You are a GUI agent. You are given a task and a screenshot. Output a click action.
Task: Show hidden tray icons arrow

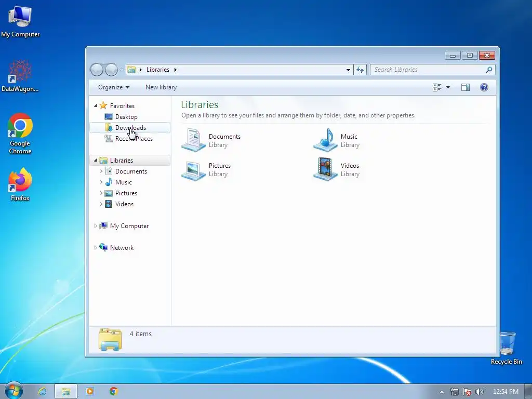[x=442, y=392]
